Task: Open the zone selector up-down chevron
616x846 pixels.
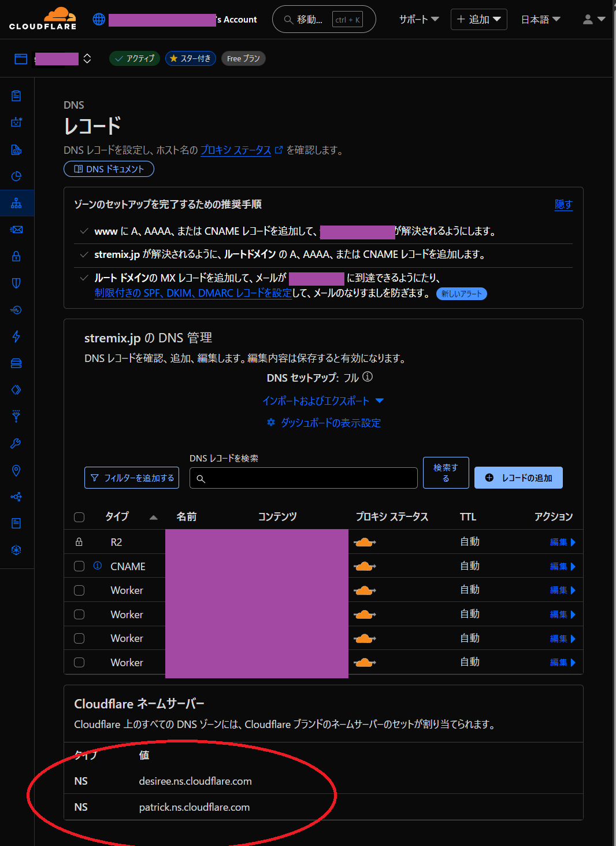Action: click(x=87, y=58)
